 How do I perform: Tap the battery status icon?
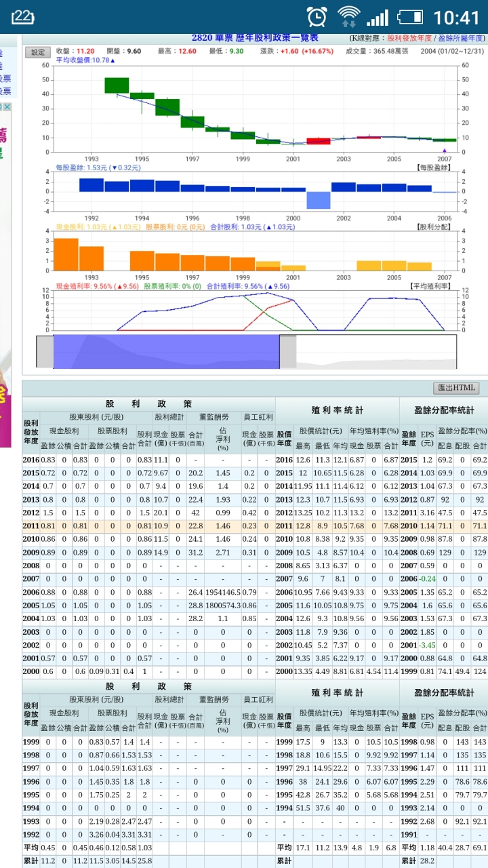click(x=410, y=16)
